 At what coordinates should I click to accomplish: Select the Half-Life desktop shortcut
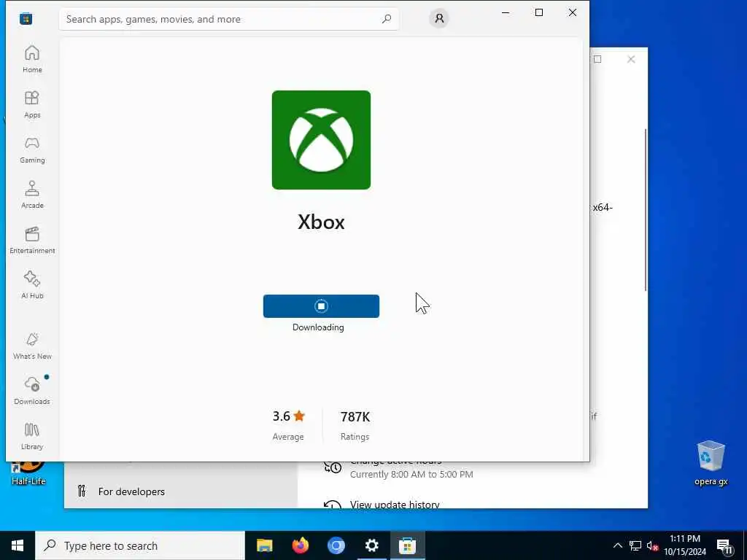(x=28, y=474)
